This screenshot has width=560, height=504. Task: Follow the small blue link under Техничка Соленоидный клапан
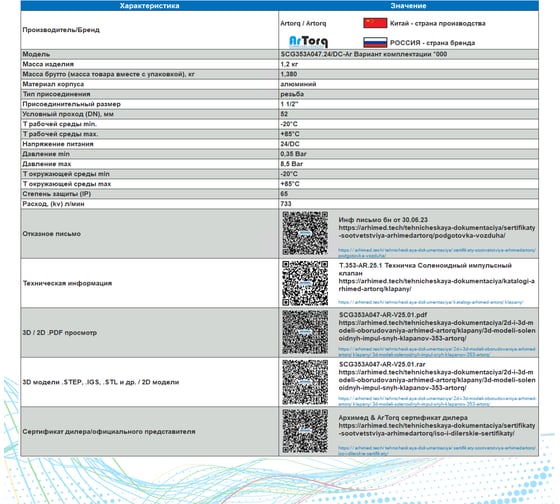(x=430, y=302)
